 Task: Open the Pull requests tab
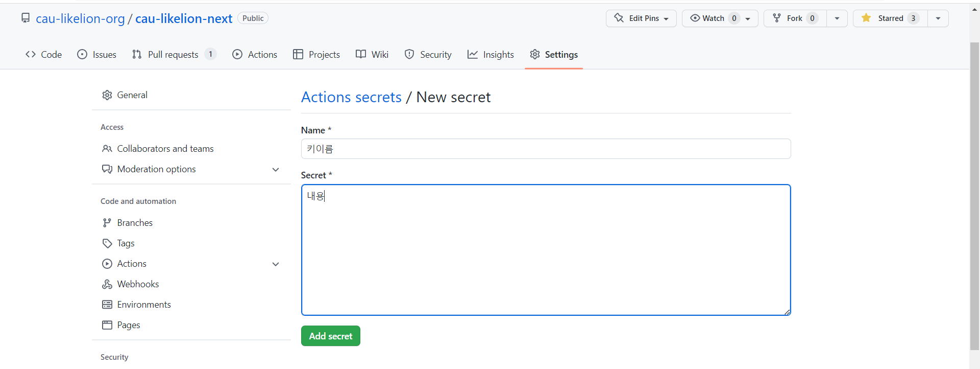174,54
